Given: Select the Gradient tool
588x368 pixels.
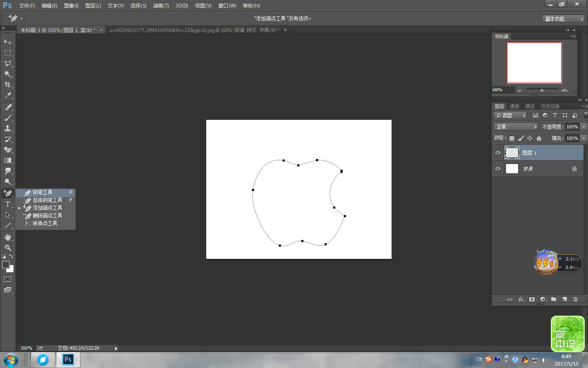Looking at the screenshot, I should [8, 160].
